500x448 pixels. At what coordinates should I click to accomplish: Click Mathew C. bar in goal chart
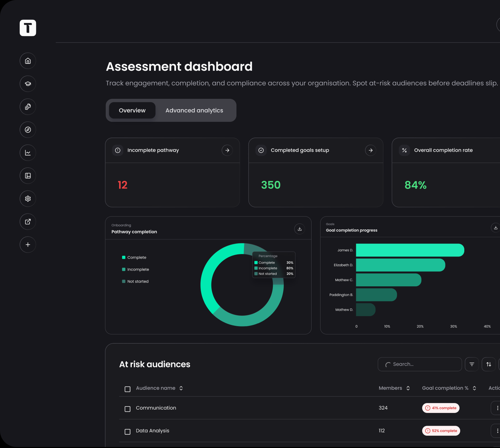point(388,280)
